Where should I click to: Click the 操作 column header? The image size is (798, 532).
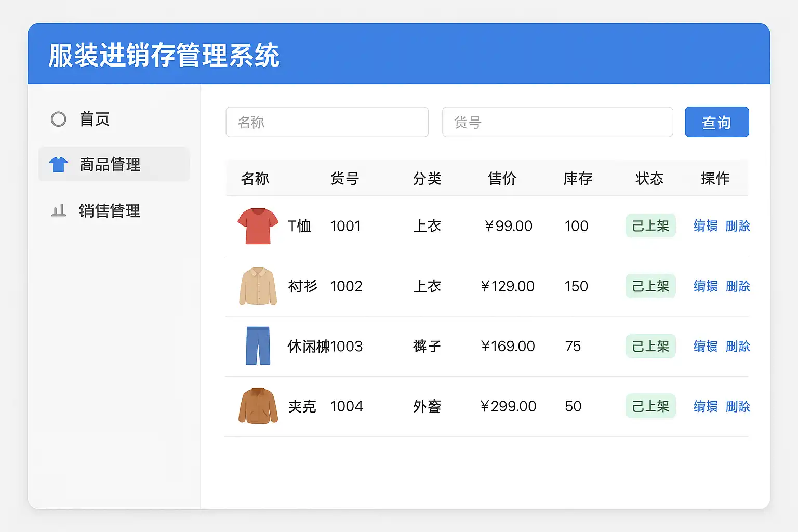[715, 179]
